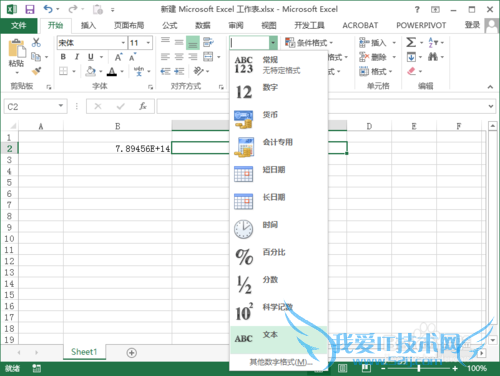This screenshot has height=376, width=500.
Task: Choose 短日期 short date format
Action: (x=279, y=174)
